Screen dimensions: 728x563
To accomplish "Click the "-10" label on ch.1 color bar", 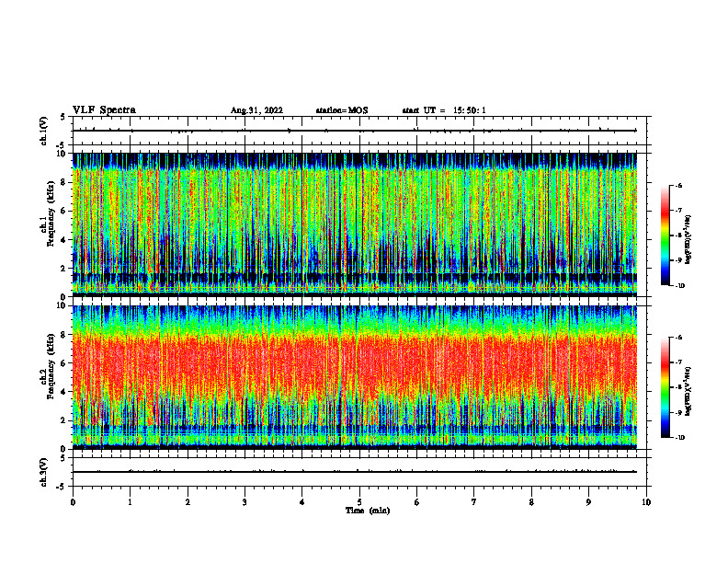I will 679,285.
